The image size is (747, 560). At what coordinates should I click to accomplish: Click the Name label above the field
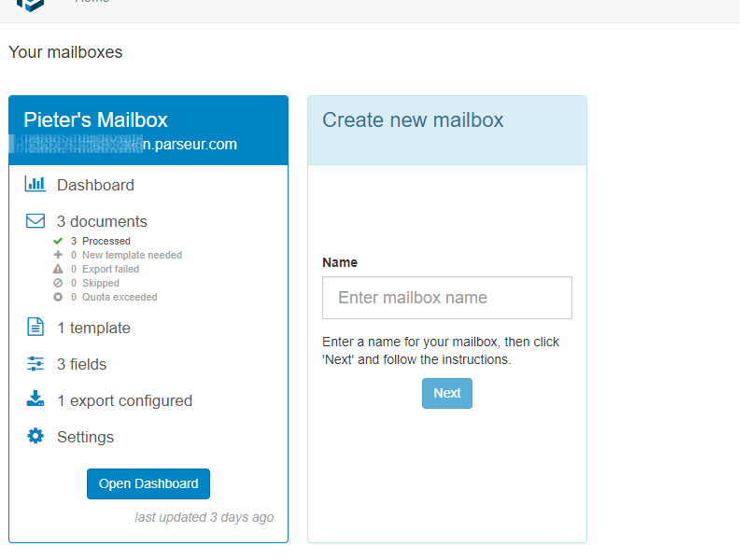pos(340,262)
